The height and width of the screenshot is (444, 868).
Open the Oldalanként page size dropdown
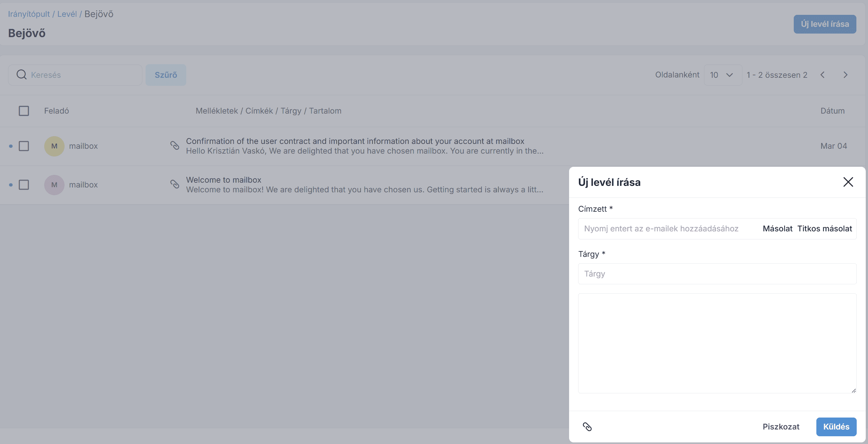coord(722,75)
